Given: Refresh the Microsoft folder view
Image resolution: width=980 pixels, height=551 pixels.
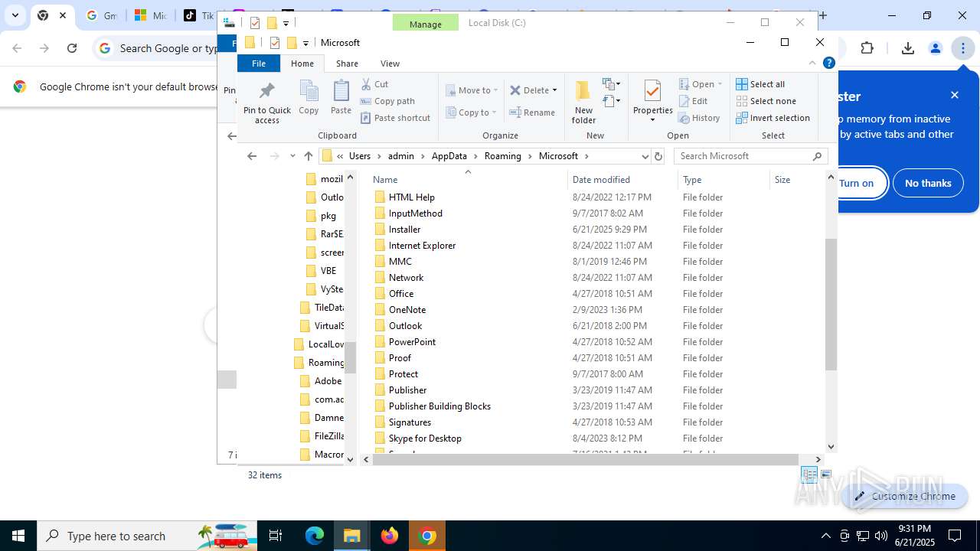Looking at the screenshot, I should (658, 156).
